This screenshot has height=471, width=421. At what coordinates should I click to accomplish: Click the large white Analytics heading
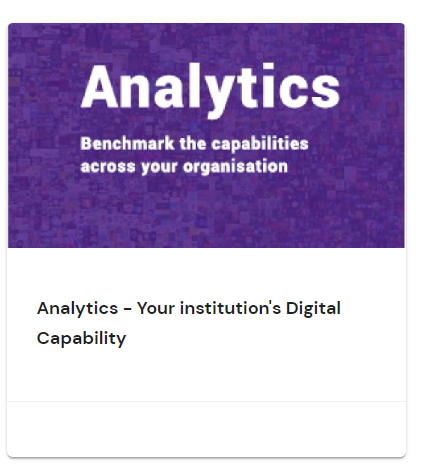[x=210, y=89]
